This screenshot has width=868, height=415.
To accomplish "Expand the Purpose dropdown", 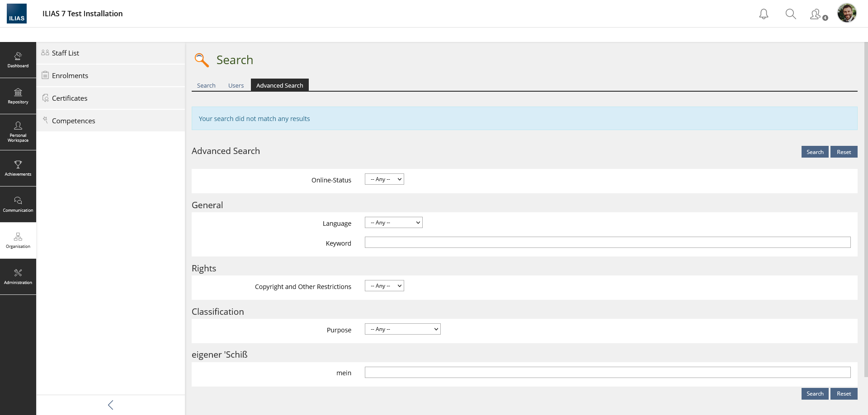I will click(x=402, y=329).
